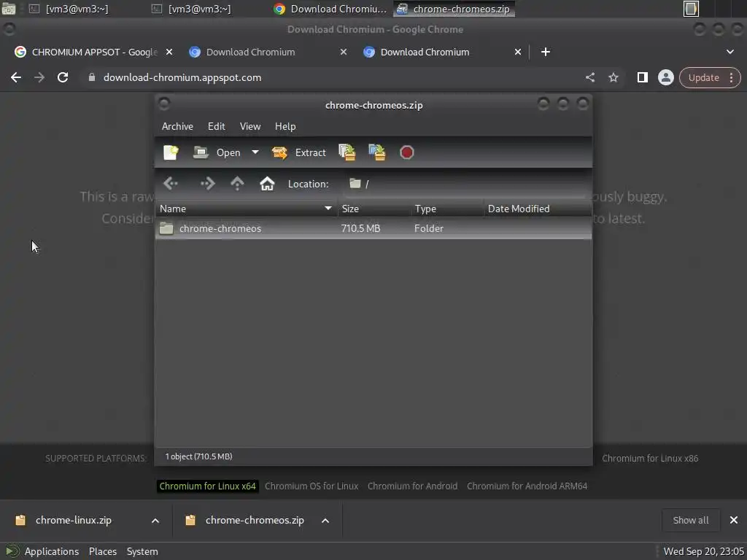This screenshot has width=747, height=560.
Task: Switch to second Download Chromium tab
Action: click(251, 52)
